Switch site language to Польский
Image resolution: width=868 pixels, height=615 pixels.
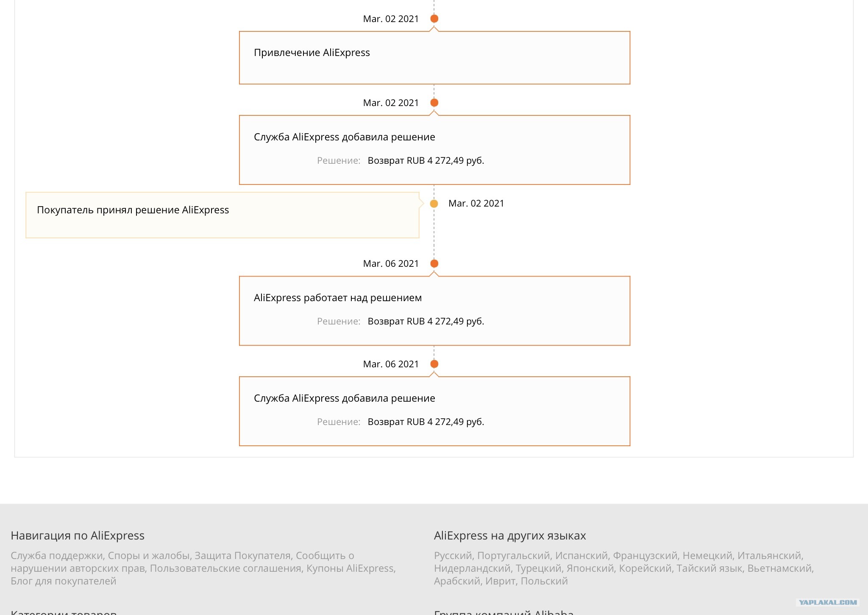544,581
